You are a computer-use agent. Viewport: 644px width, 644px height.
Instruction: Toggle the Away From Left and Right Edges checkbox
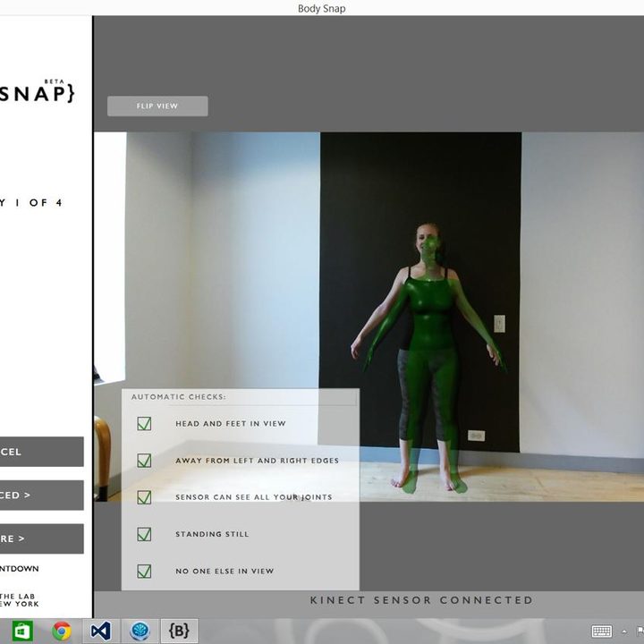[144, 461]
